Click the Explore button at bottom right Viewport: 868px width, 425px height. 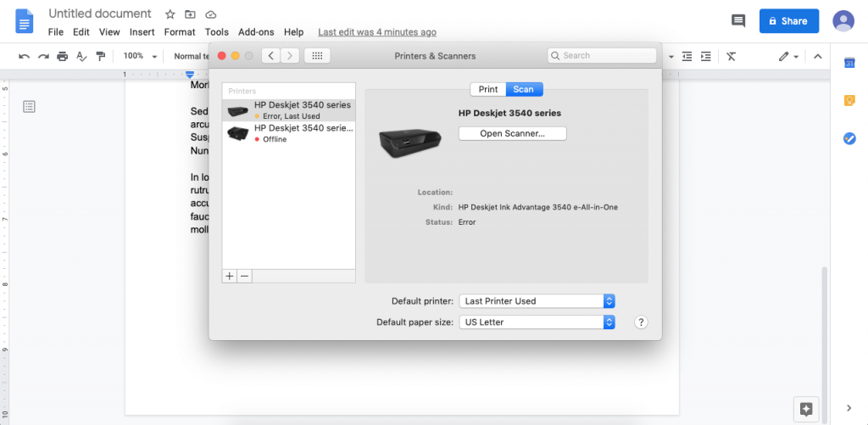tap(806, 410)
